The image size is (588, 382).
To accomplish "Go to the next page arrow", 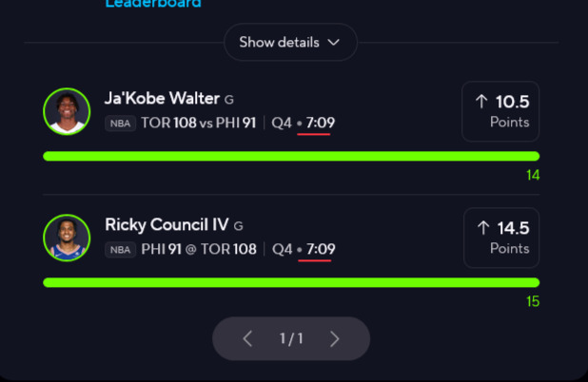I will [x=334, y=339].
